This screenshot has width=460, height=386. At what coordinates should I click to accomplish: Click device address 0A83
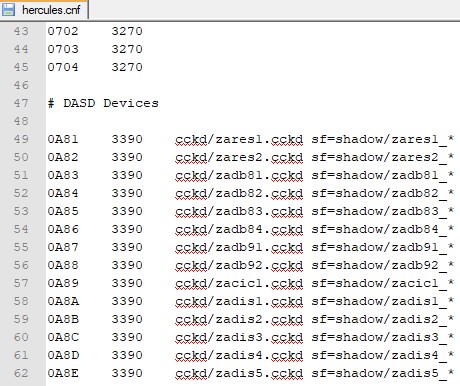coord(63,175)
